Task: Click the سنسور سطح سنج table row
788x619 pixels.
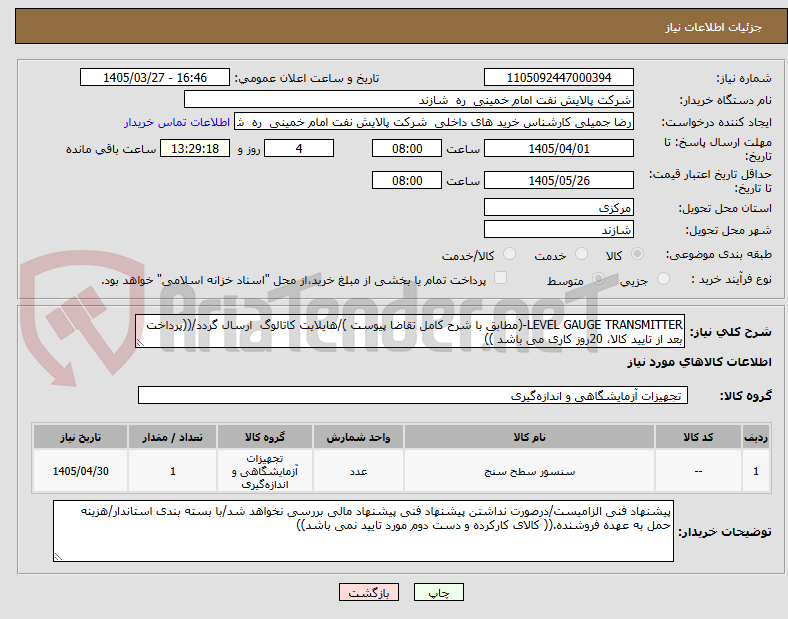Action: 402,471
